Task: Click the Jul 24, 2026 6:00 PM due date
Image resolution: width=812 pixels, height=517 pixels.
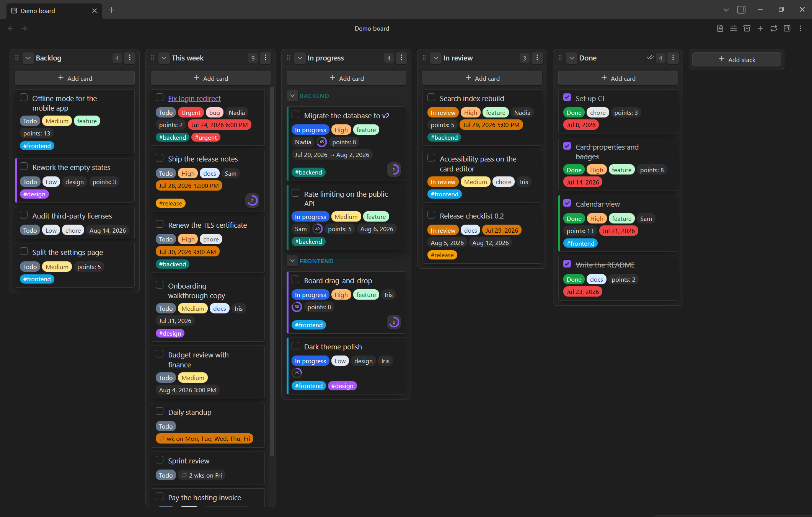Action: (x=220, y=125)
